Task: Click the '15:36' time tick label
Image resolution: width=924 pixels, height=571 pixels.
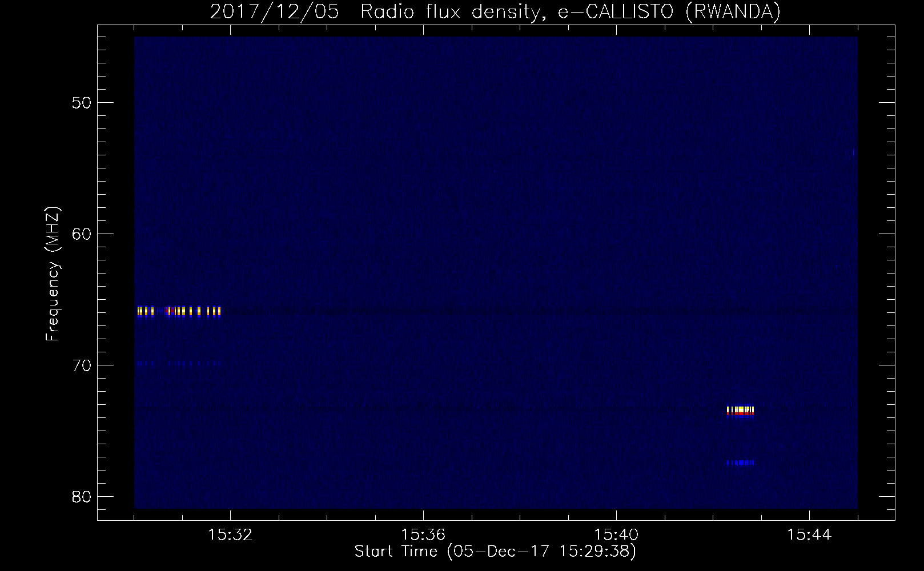Action: pos(423,535)
